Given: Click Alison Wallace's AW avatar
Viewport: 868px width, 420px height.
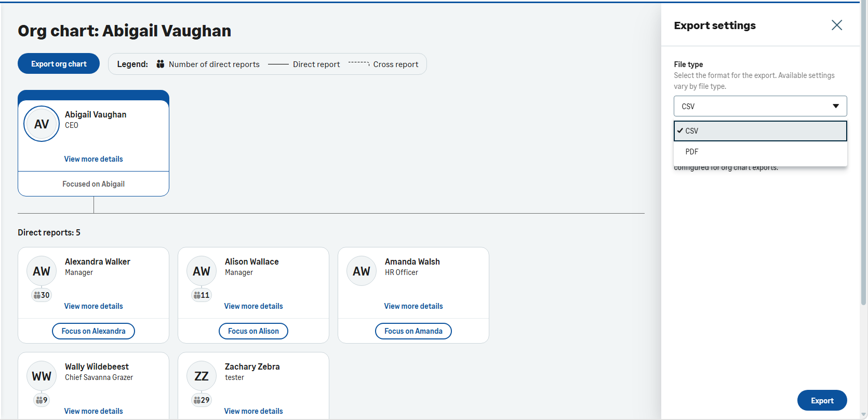Looking at the screenshot, I should 202,271.
